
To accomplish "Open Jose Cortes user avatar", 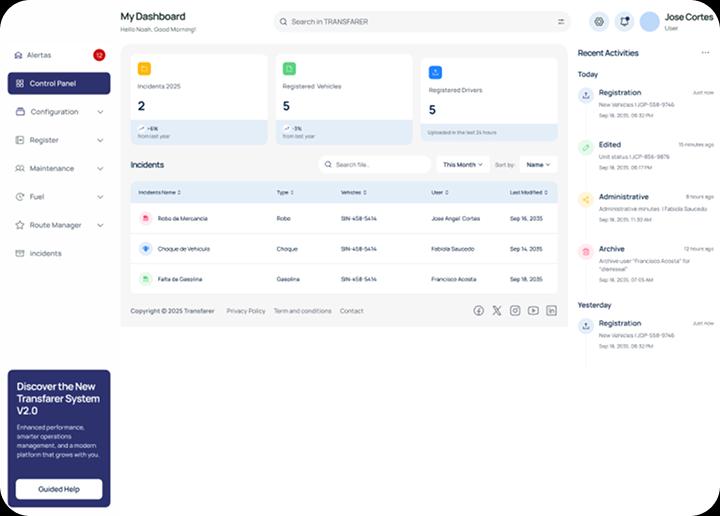I will coord(650,21).
